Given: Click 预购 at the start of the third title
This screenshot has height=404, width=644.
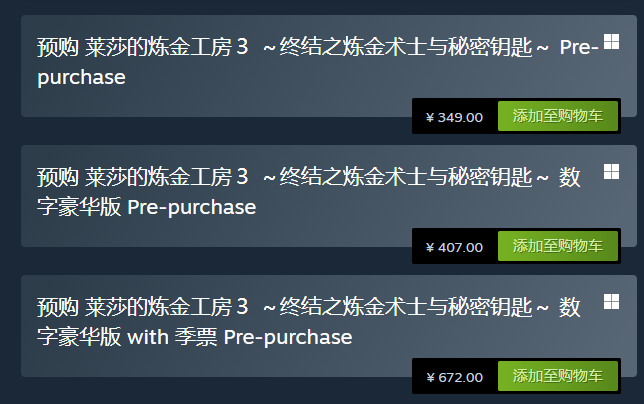Looking at the screenshot, I should (x=58, y=307).
